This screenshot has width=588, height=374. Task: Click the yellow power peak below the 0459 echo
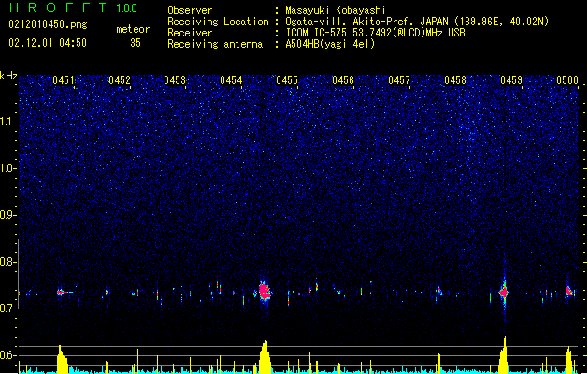point(503,355)
